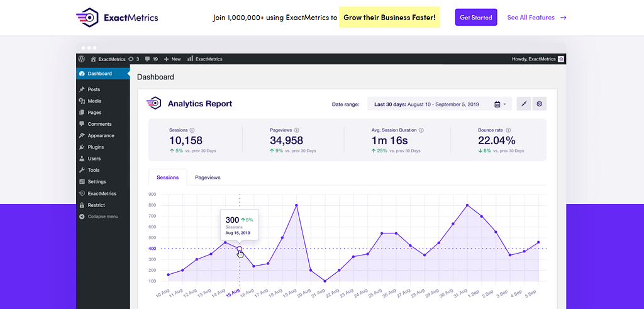
Task: Open the See All Features link
Action: [x=537, y=17]
